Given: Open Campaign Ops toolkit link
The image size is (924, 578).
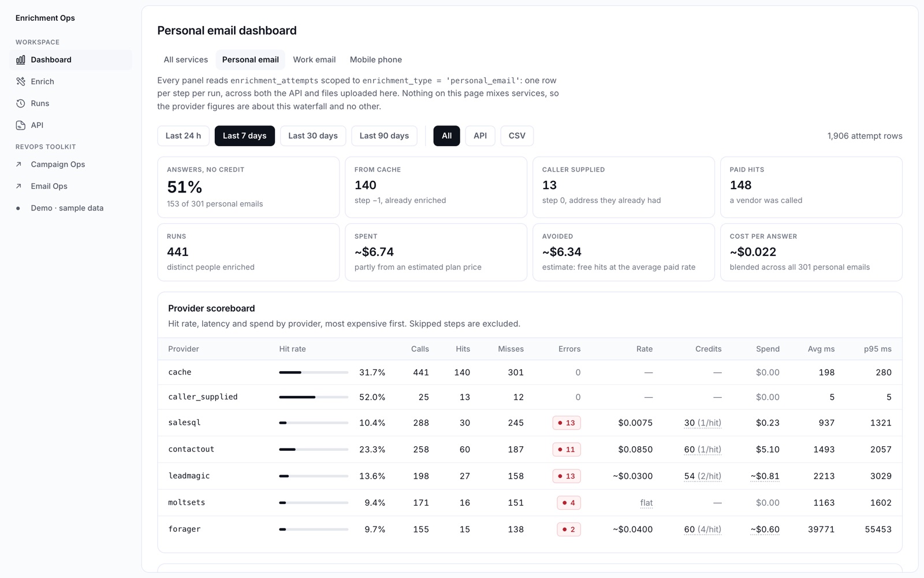Looking at the screenshot, I should point(70,164).
